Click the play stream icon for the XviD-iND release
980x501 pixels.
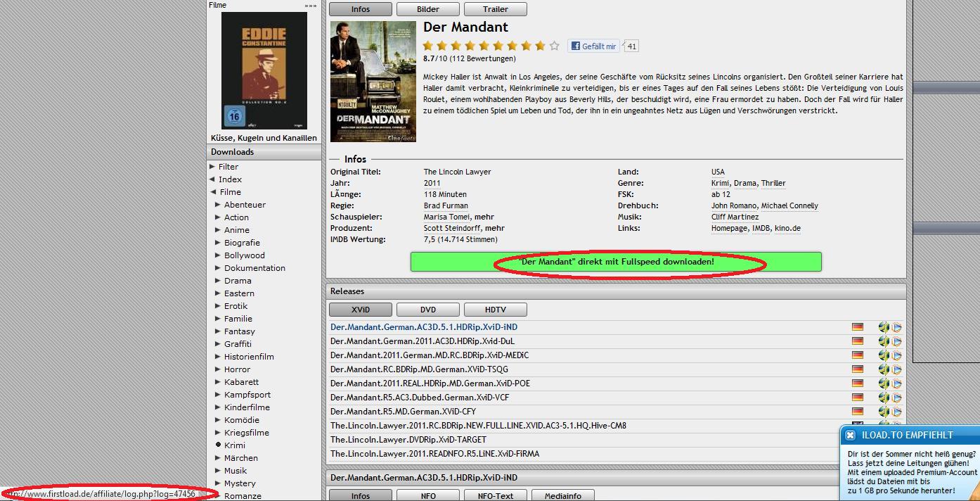897,327
